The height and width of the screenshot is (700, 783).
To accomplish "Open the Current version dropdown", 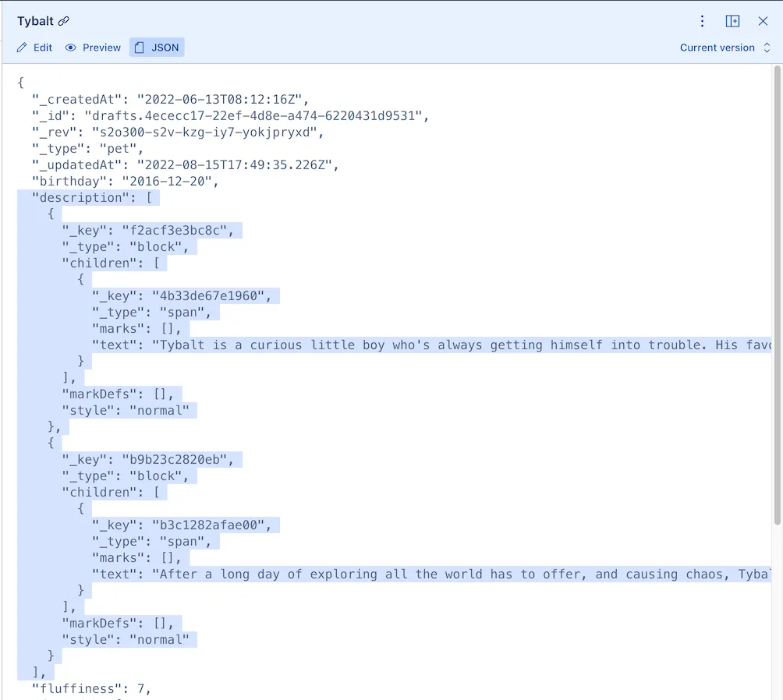I will 725,48.
